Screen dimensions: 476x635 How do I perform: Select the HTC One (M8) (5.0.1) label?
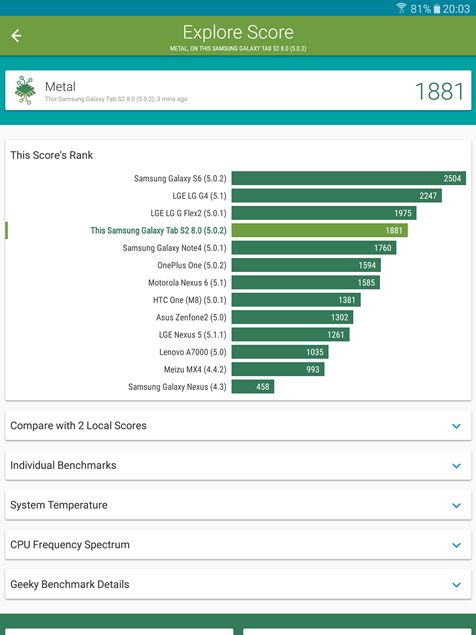coord(190,300)
